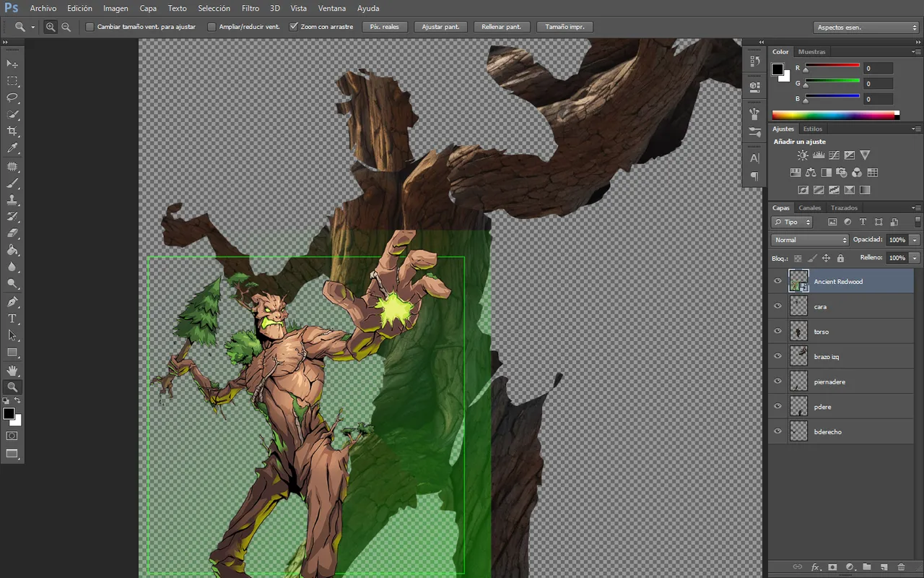
Task: Hide the bderecho layer
Action: click(777, 431)
